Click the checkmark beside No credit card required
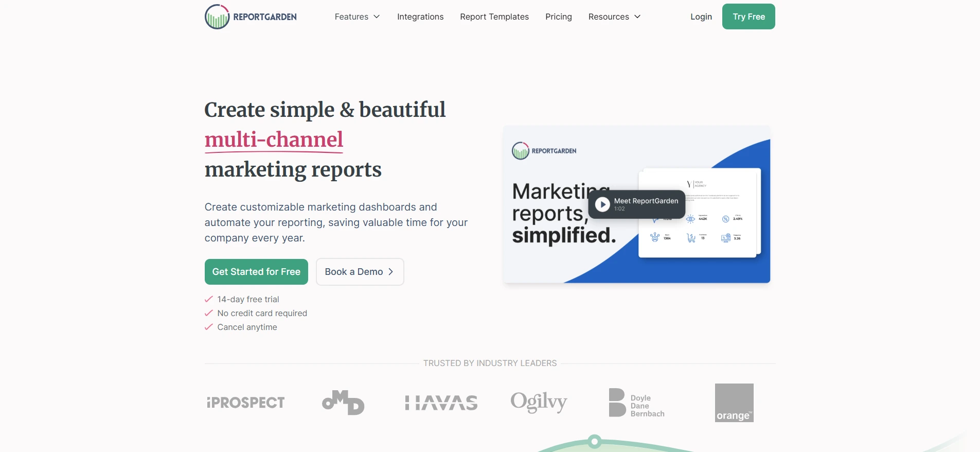This screenshot has height=452, width=980. click(x=208, y=313)
